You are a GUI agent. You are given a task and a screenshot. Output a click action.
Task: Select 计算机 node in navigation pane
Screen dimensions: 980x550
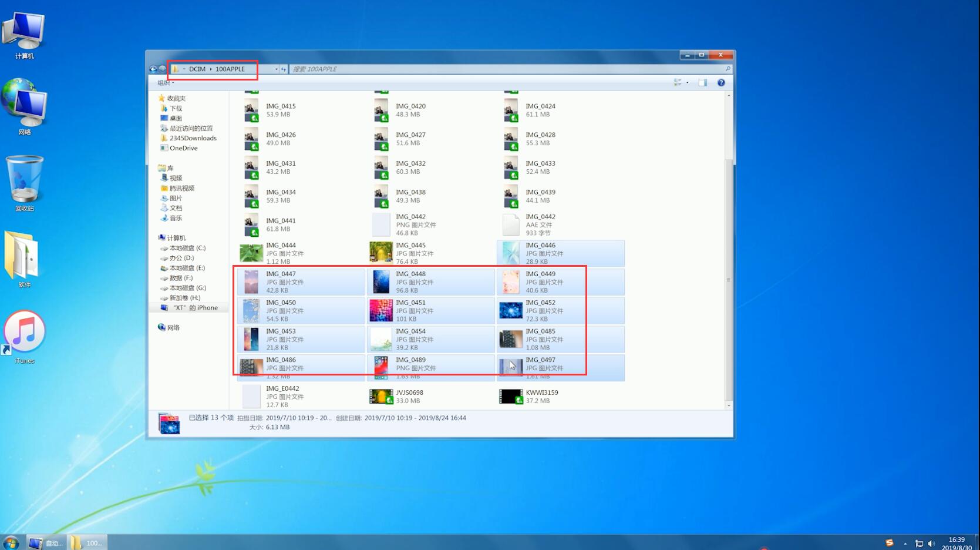171,238
